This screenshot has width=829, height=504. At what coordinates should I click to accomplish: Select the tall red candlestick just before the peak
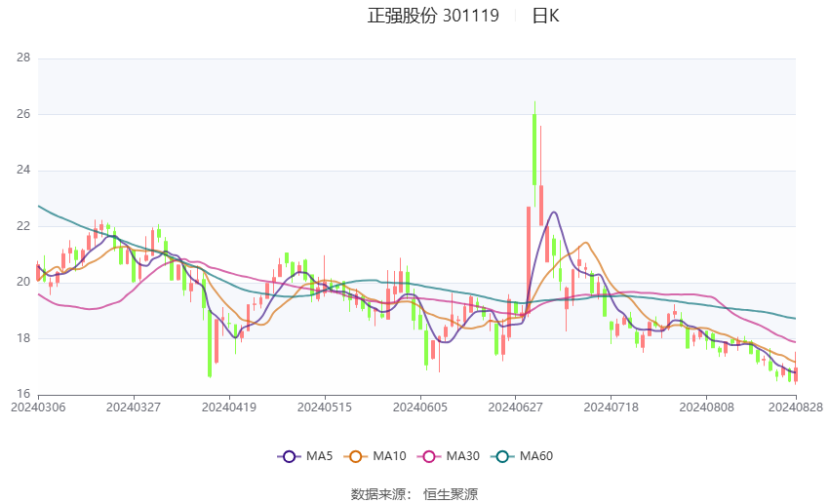pos(529,260)
